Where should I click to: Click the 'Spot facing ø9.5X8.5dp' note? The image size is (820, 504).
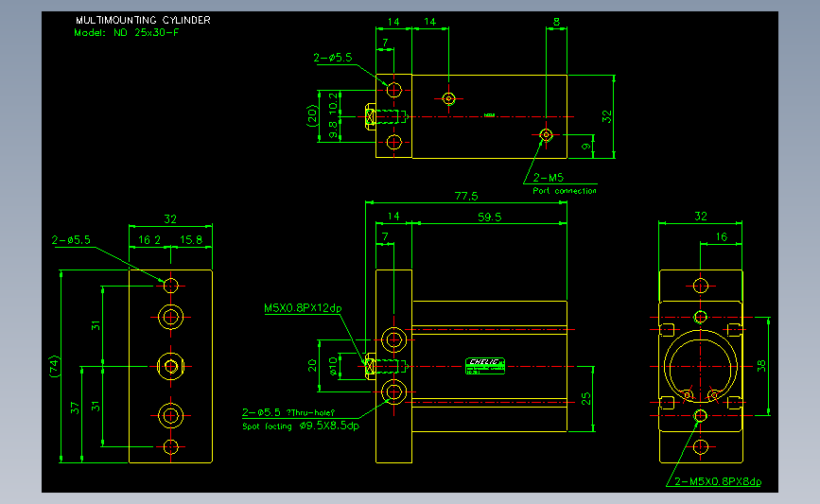pyautogui.click(x=301, y=426)
